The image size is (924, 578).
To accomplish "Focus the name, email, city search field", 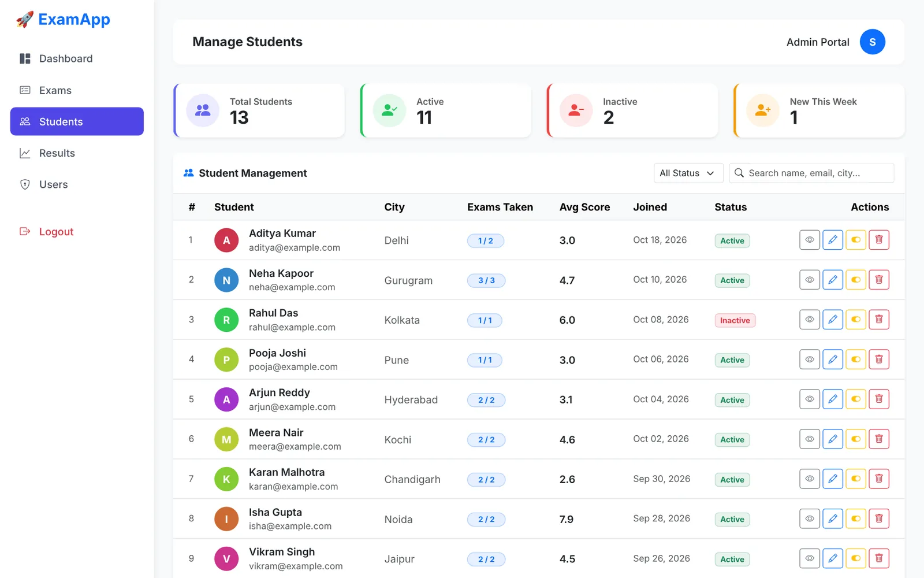I will [x=811, y=173].
